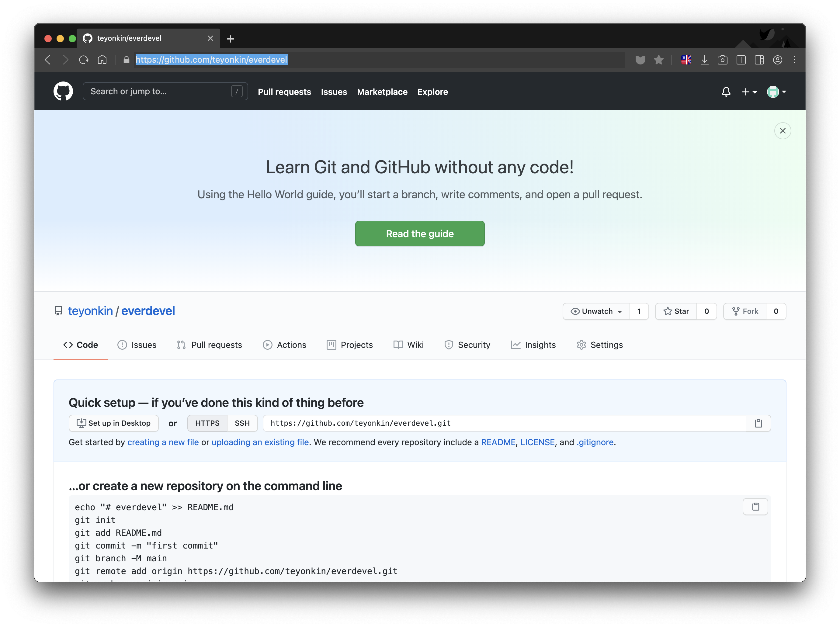
Task: Copy the repository URL with the clipboard icon
Action: coord(758,423)
